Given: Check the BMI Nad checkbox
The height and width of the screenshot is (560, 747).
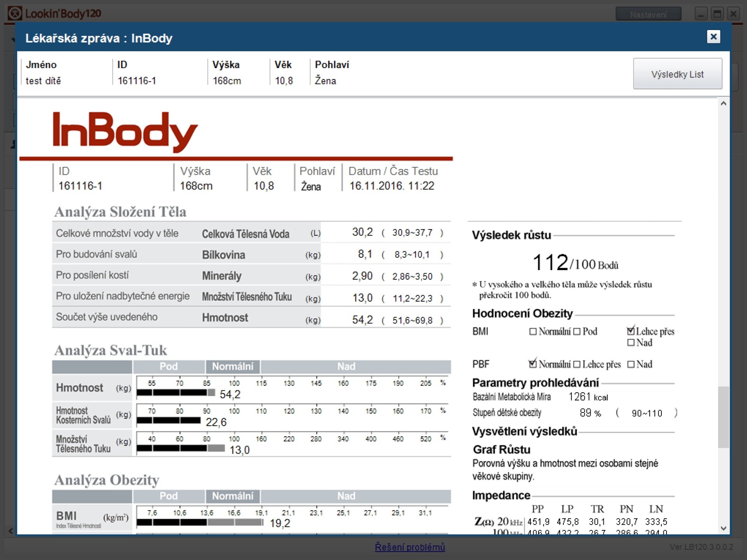Looking at the screenshot, I should [631, 343].
